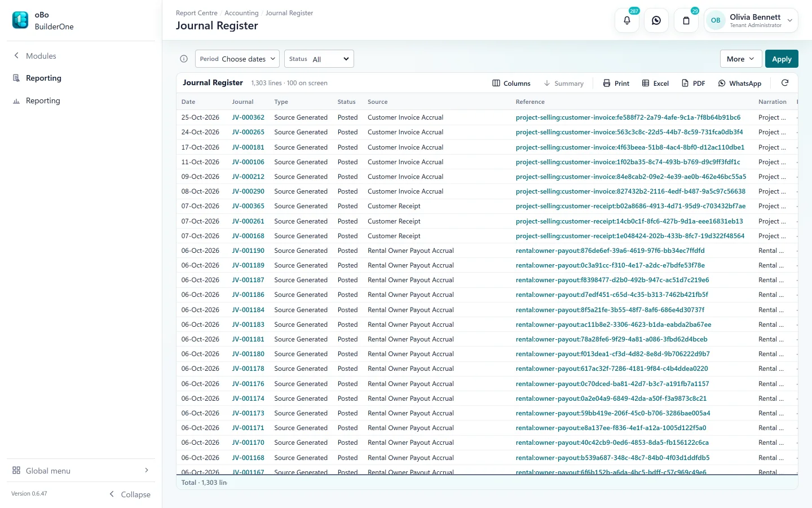Open journal JV-000261
Viewport: 812px width, 508px height.
[248, 221]
